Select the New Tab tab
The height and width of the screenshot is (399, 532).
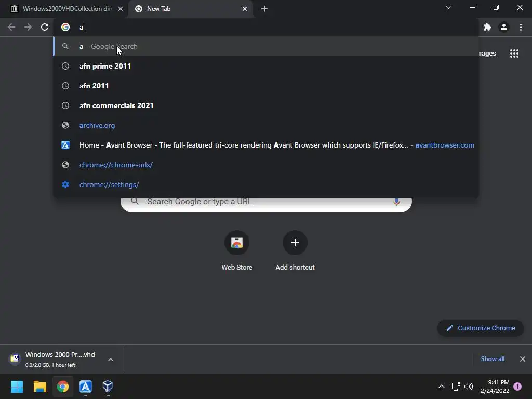[190, 9]
